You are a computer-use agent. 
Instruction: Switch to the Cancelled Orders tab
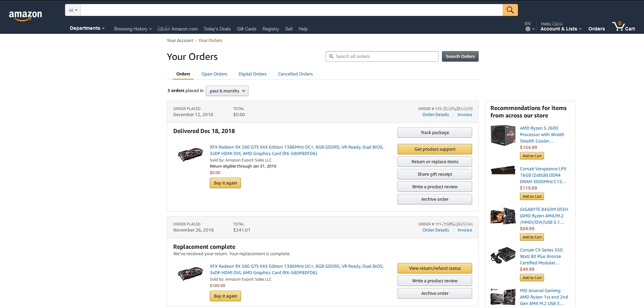(295, 74)
